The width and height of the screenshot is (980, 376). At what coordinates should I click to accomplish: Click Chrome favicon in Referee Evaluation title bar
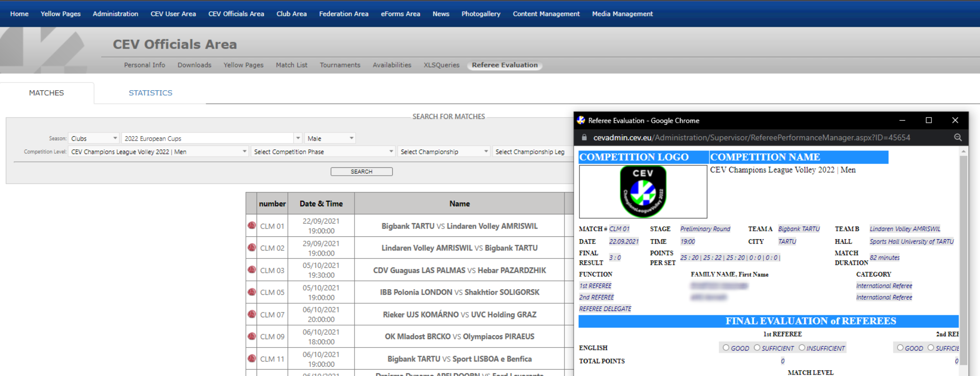pyautogui.click(x=581, y=120)
